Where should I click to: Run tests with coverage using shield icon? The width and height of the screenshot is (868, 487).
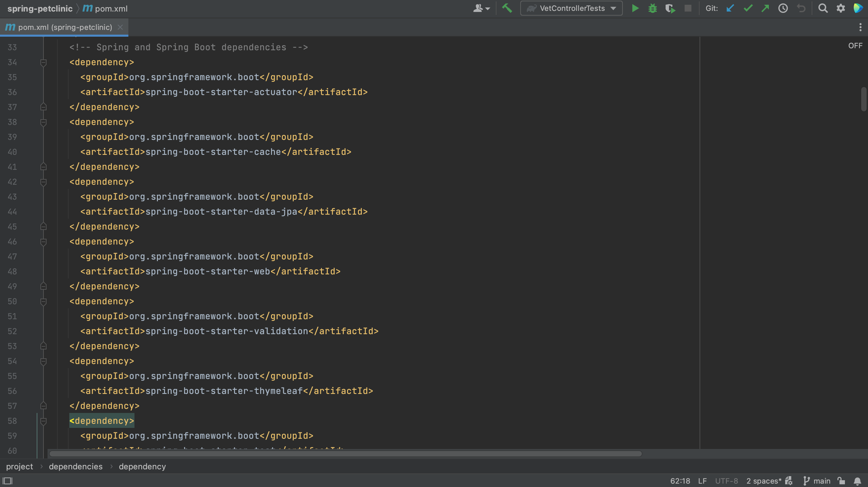pyautogui.click(x=670, y=8)
